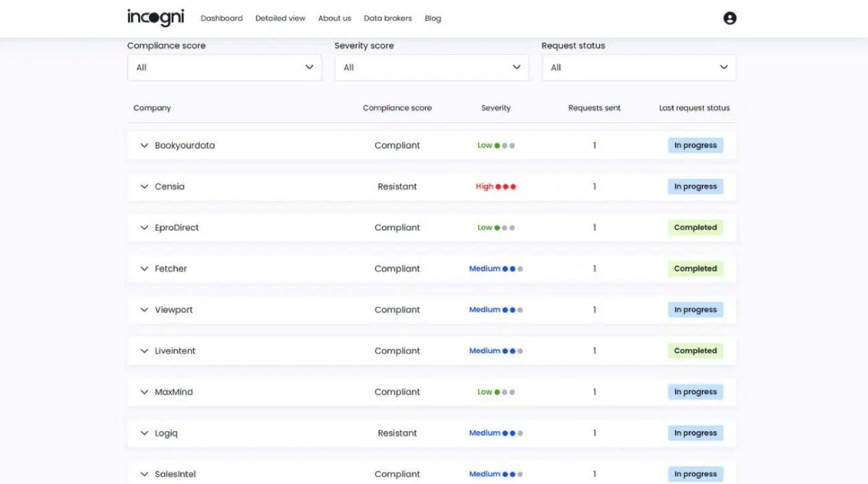Expand the SalesIntel row chevron
Viewport: 868px width, 484px height.
[144, 475]
